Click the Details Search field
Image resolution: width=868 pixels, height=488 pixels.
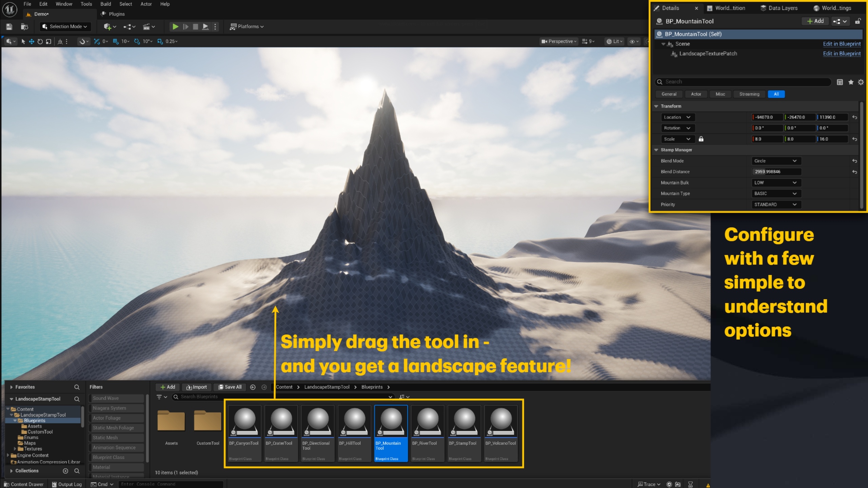tap(743, 82)
